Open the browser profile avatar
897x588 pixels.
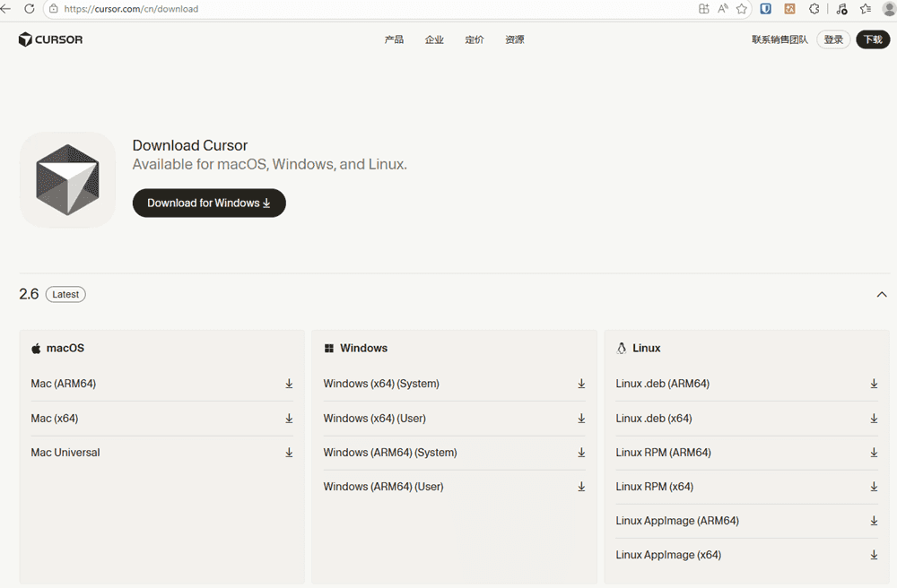click(889, 9)
